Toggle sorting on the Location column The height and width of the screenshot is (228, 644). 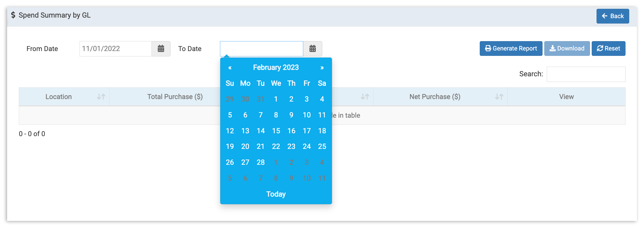click(x=100, y=96)
